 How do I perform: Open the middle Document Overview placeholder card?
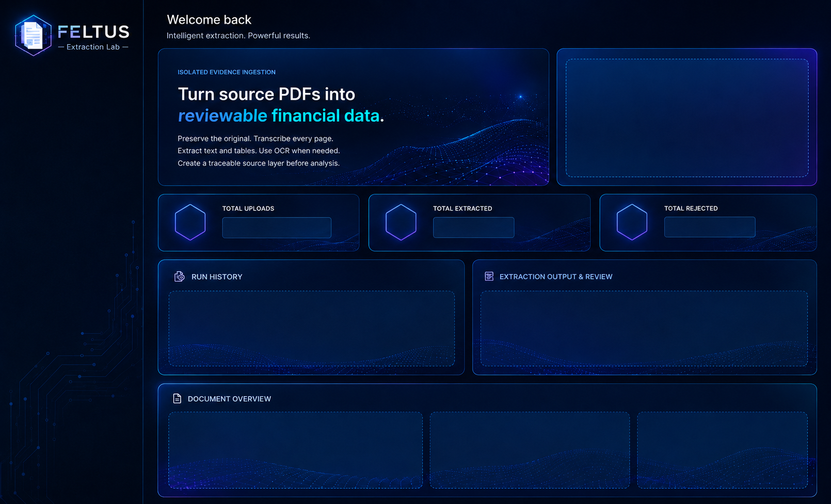point(530,450)
